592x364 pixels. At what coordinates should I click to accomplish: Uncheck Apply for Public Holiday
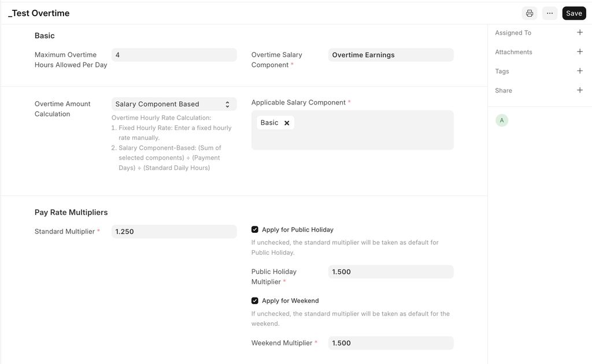point(255,229)
